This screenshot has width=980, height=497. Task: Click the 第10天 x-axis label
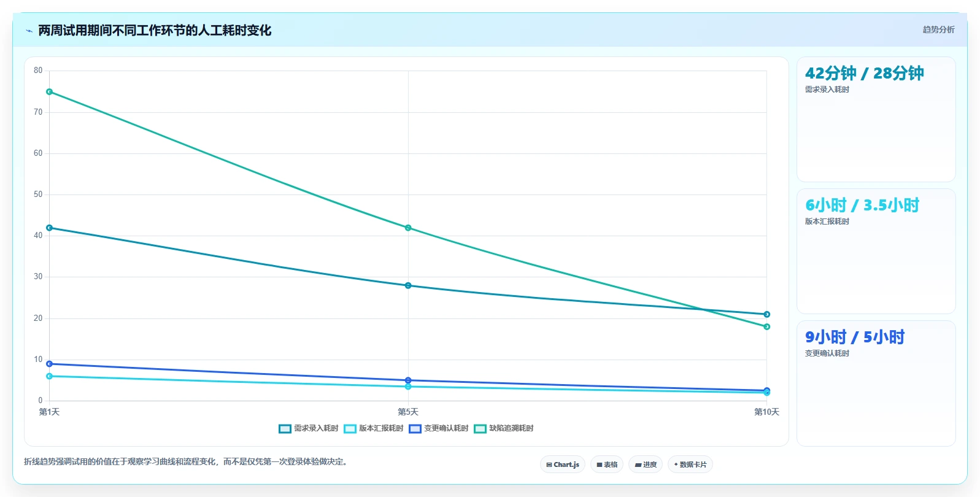coord(766,412)
